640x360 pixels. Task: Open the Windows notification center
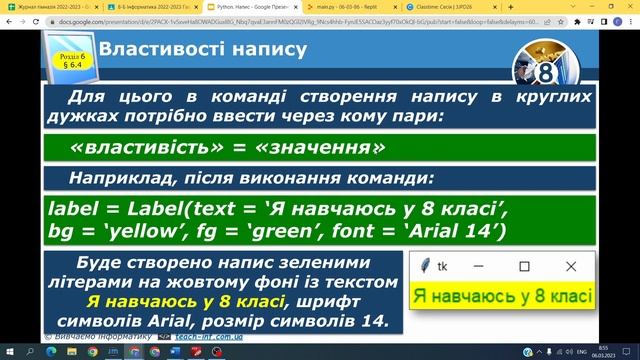pyautogui.click(x=627, y=352)
